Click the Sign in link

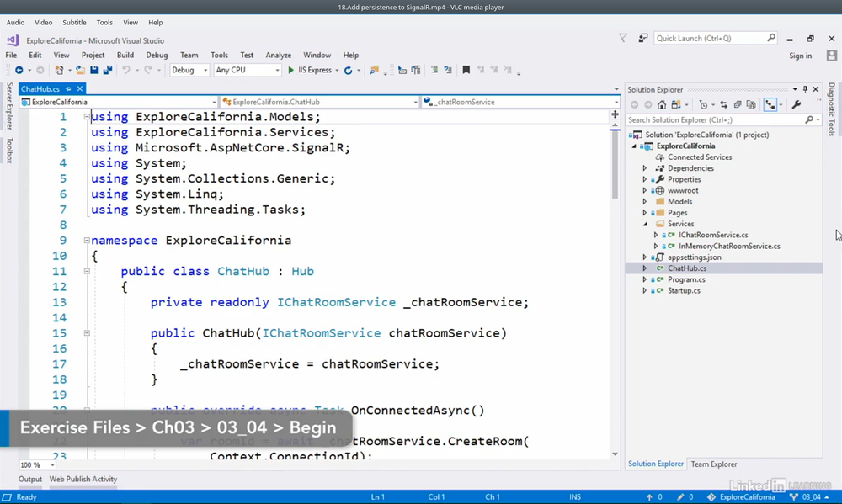tap(800, 56)
